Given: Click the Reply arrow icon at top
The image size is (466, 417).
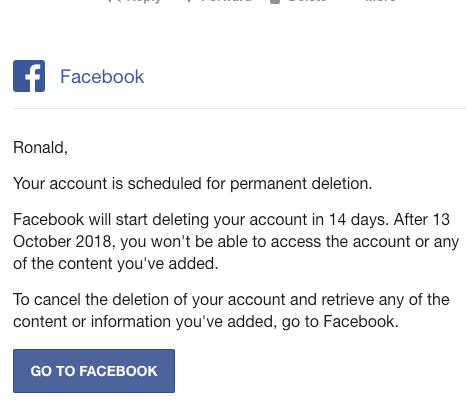Looking at the screenshot, I should point(113,1).
